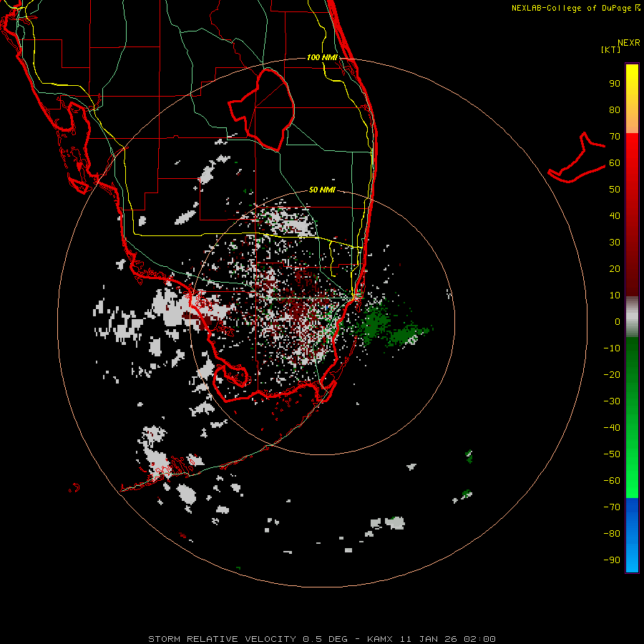Click the -80 knot scale label

pos(612,534)
